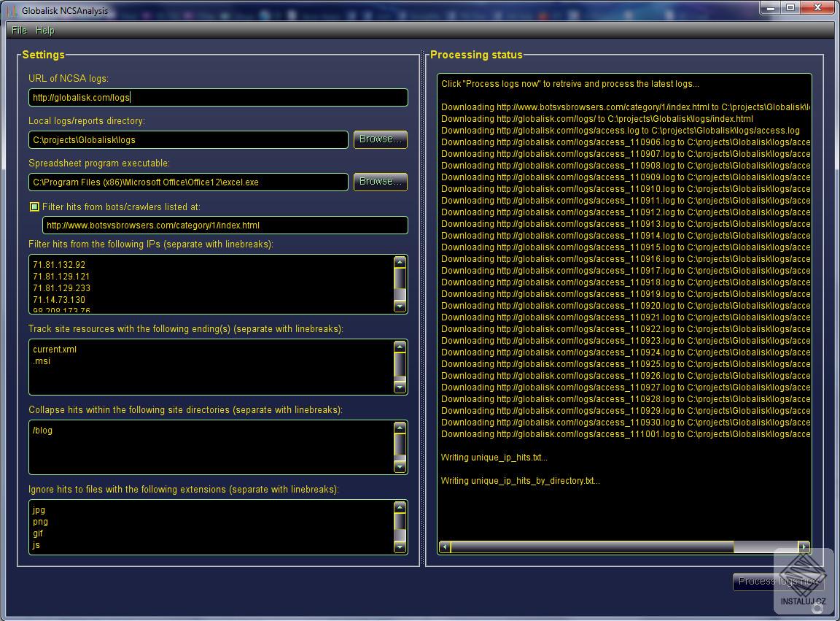
Task: Click the access_110906.log download line
Action: pos(626,142)
